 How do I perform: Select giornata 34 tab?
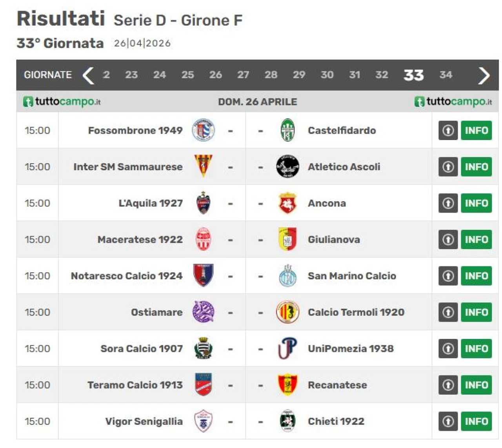tap(446, 75)
